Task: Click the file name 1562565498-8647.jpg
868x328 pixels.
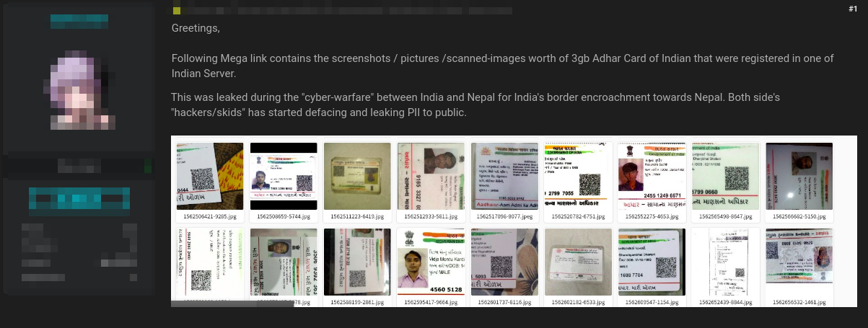Action: (x=725, y=216)
